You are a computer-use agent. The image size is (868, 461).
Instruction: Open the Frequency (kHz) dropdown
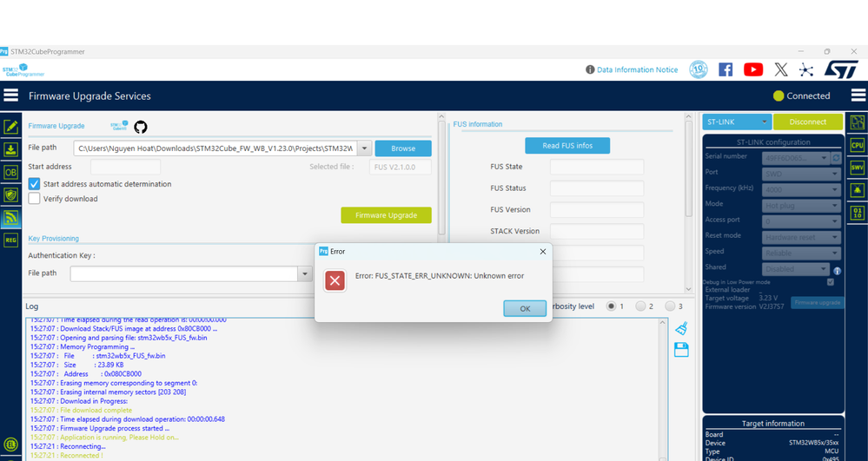point(802,190)
